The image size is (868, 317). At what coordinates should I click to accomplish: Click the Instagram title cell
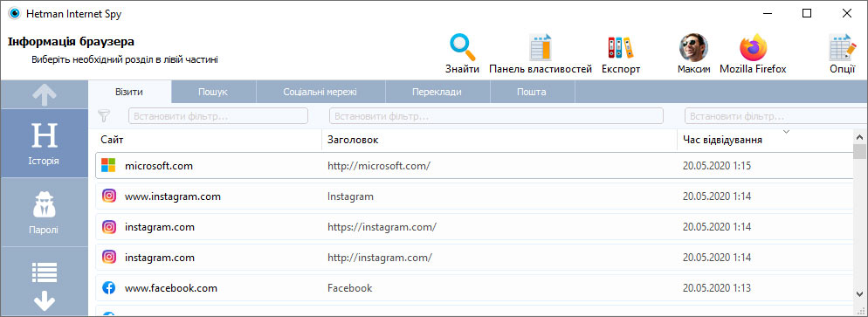pyautogui.click(x=350, y=196)
